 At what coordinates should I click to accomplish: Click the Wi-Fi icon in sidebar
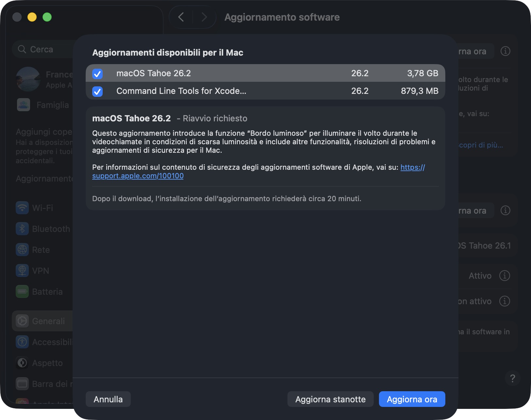[x=22, y=208]
